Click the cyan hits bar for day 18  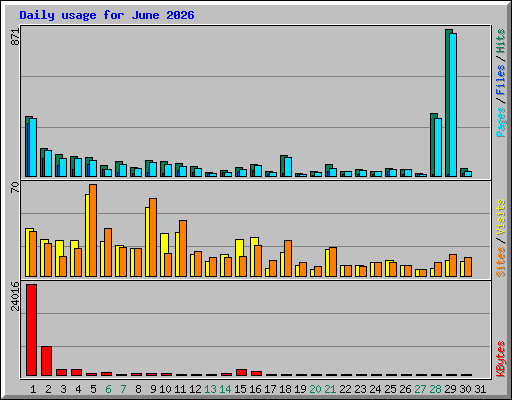(288, 167)
